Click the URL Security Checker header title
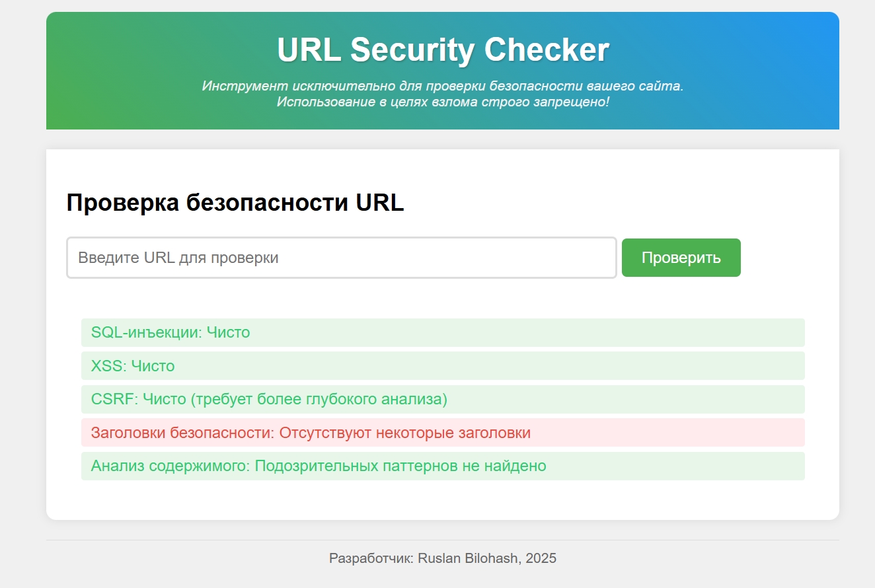 [443, 48]
